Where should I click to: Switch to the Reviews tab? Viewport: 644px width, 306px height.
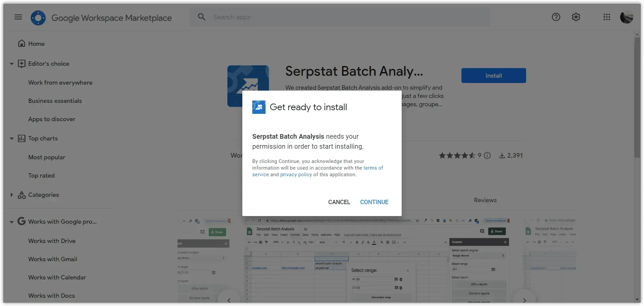coord(485,200)
